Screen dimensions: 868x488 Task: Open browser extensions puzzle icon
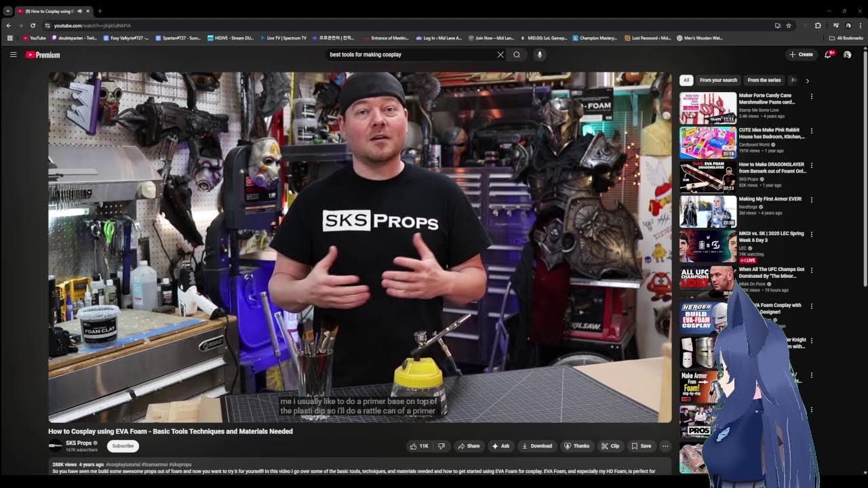coord(818,25)
